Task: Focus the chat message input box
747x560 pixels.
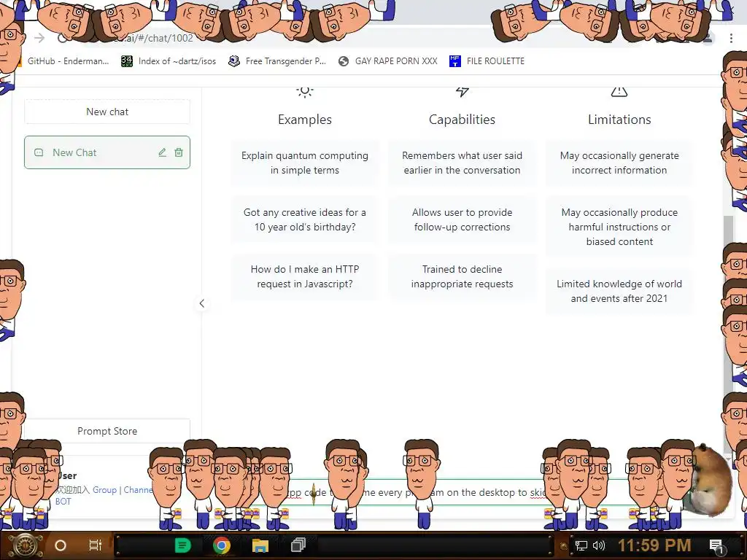Action: (x=429, y=492)
